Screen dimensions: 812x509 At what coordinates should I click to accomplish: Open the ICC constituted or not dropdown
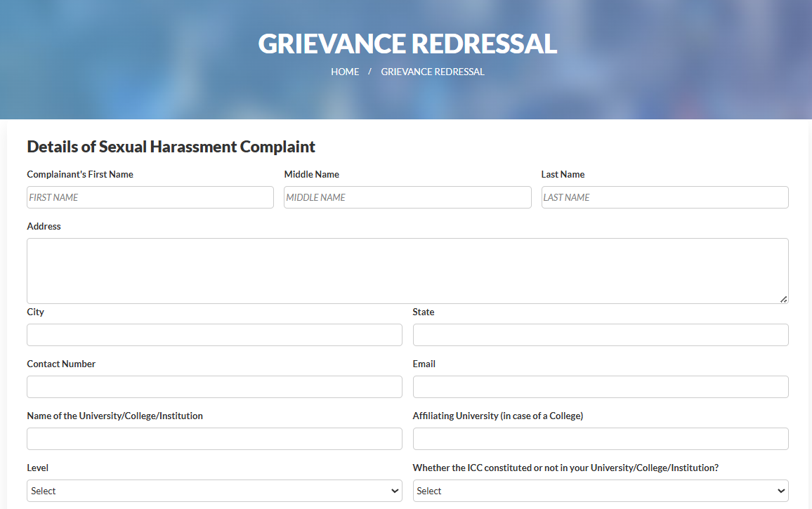(601, 491)
